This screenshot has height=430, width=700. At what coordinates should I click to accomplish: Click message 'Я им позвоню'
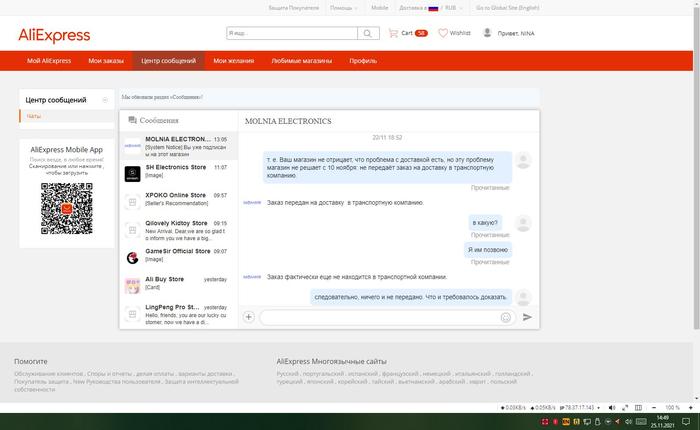(x=488, y=250)
